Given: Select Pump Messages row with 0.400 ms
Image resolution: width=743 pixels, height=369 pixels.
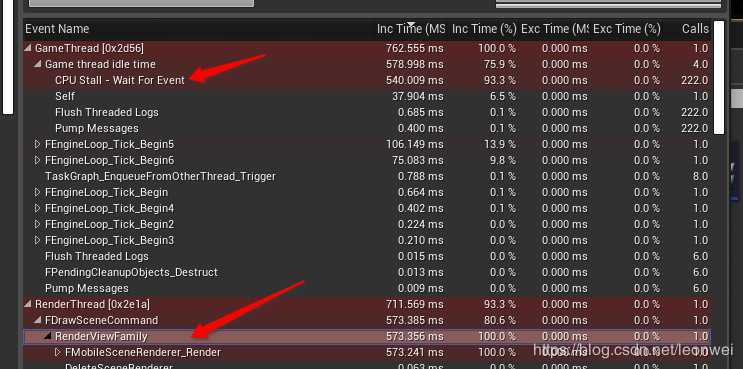Looking at the screenshot, I should [x=367, y=128].
